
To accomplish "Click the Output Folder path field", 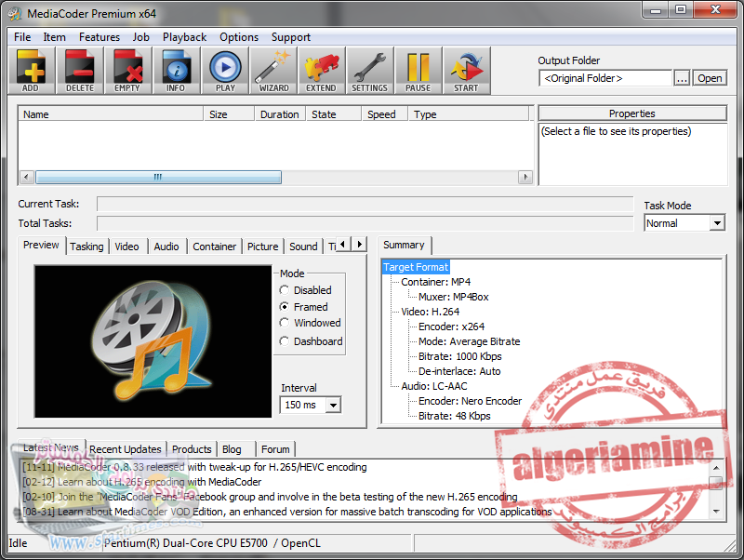I will pyautogui.click(x=605, y=78).
